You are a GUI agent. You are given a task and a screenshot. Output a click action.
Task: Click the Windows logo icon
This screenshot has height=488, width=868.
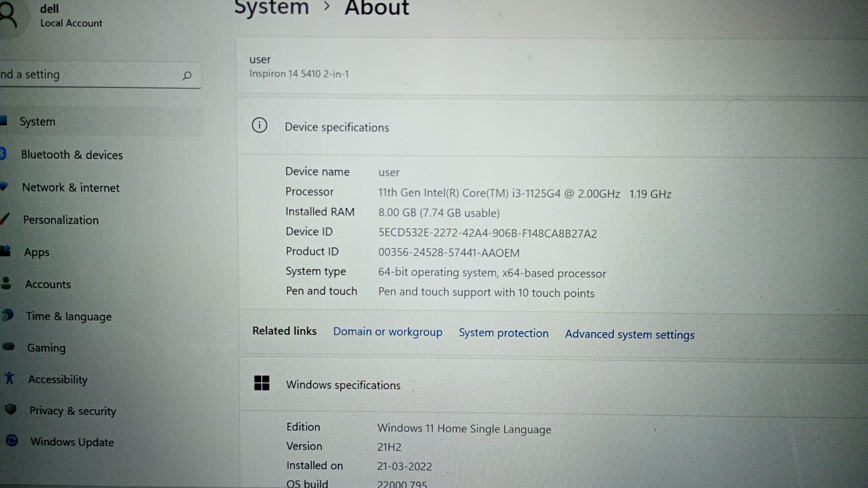coord(262,383)
